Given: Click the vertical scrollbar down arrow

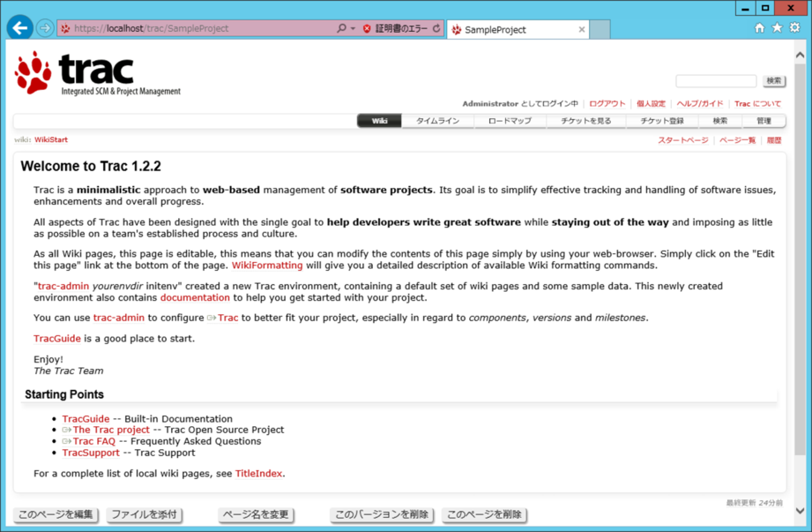Looking at the screenshot, I should click(x=800, y=511).
